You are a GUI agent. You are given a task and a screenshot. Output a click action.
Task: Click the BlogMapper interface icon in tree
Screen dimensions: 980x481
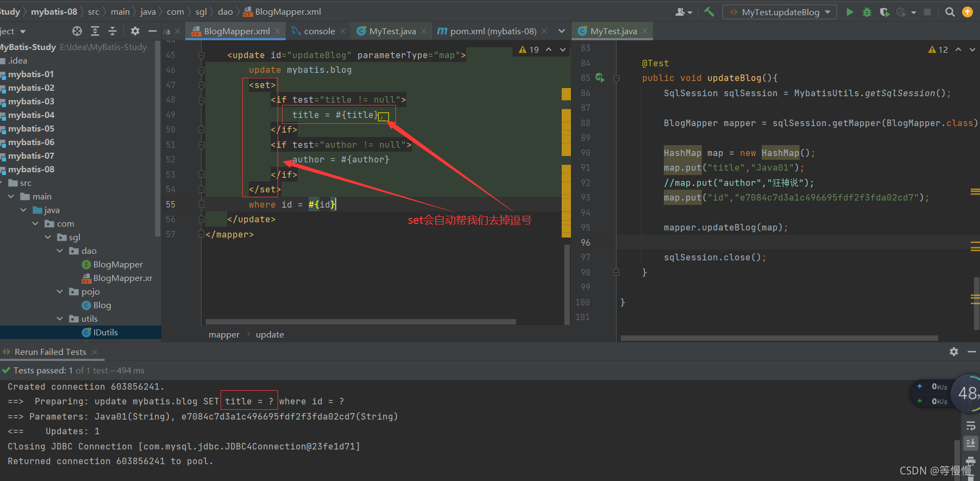pos(86,265)
